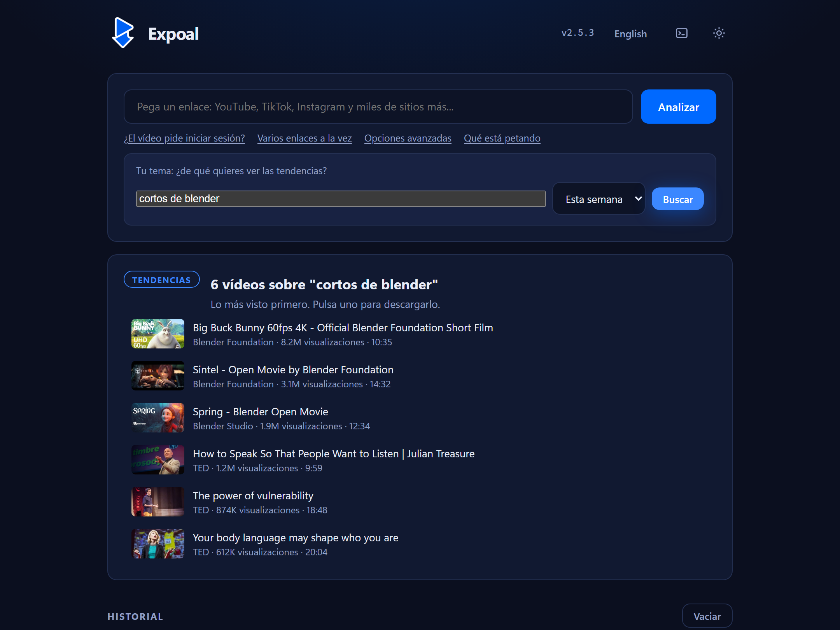Viewport: 840px width, 630px height.
Task: Click the Vaciar history button
Action: (707, 616)
